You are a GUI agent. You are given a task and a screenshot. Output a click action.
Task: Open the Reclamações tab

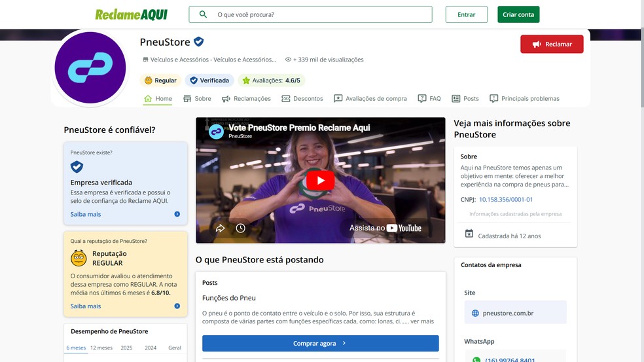[247, 99]
